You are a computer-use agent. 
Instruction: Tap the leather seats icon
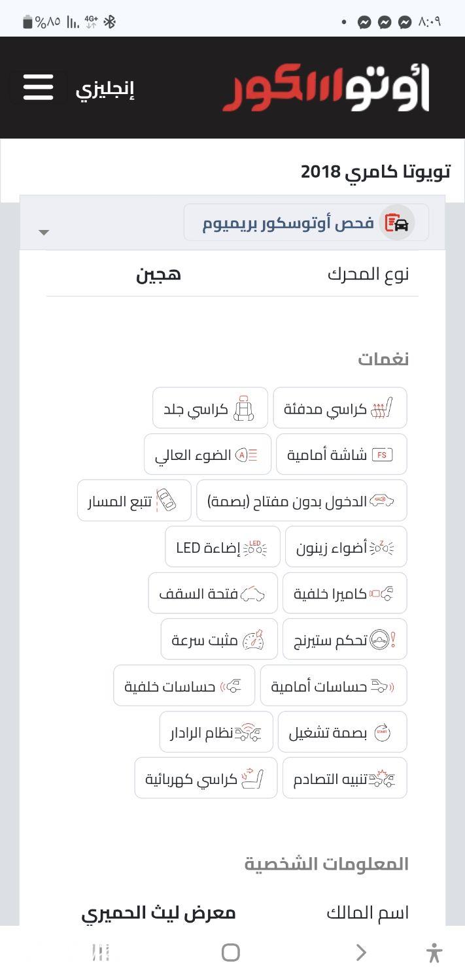[x=243, y=408]
